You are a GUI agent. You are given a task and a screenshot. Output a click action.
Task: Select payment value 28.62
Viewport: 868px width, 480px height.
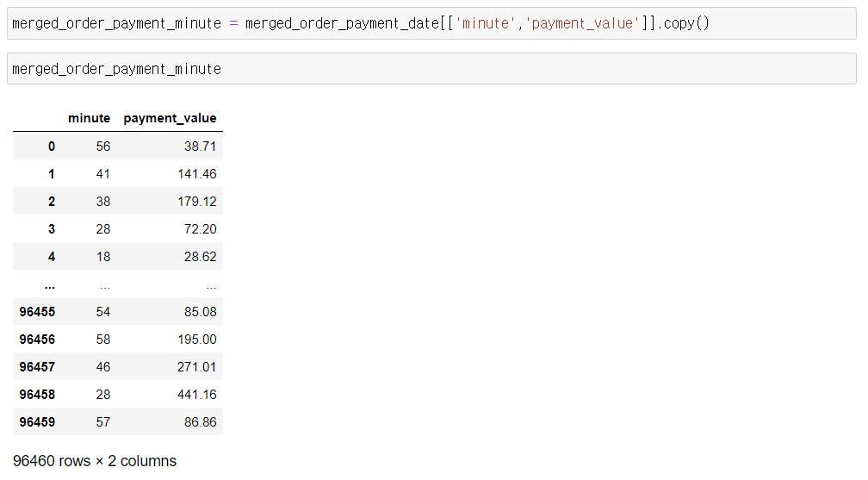[x=201, y=257]
